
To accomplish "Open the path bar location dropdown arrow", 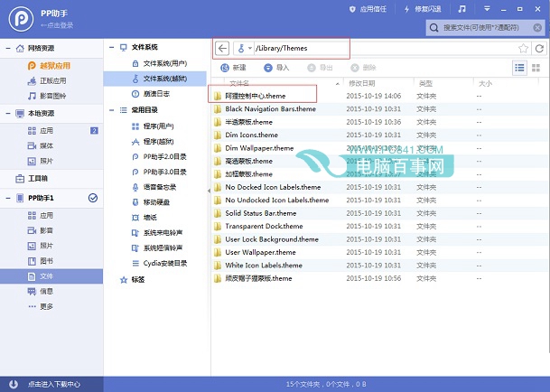I will [250, 49].
